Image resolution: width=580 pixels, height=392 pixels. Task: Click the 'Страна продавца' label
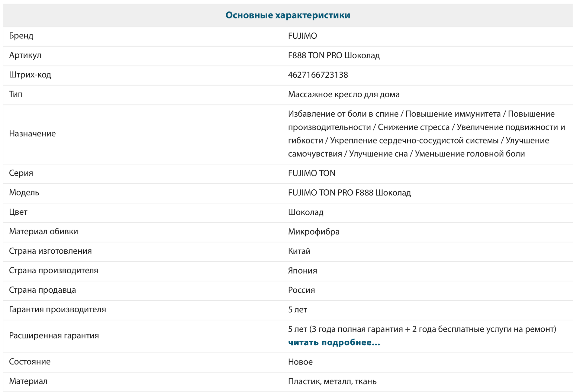click(x=43, y=290)
